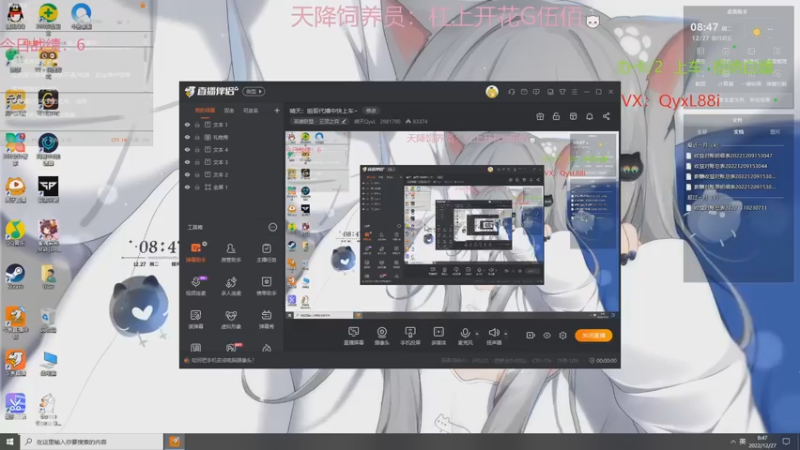
Task: Toggle the preview eye icon in the bottom bar
Action: pos(546,335)
